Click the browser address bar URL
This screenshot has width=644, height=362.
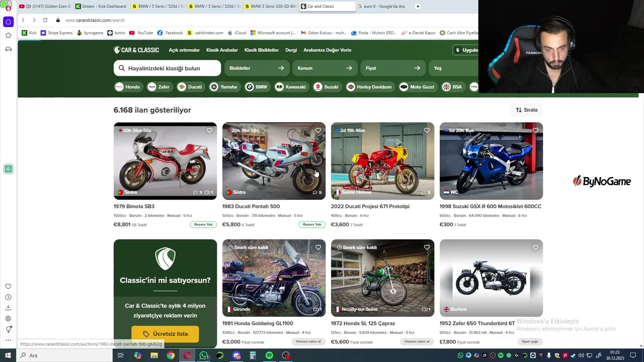coord(95,20)
